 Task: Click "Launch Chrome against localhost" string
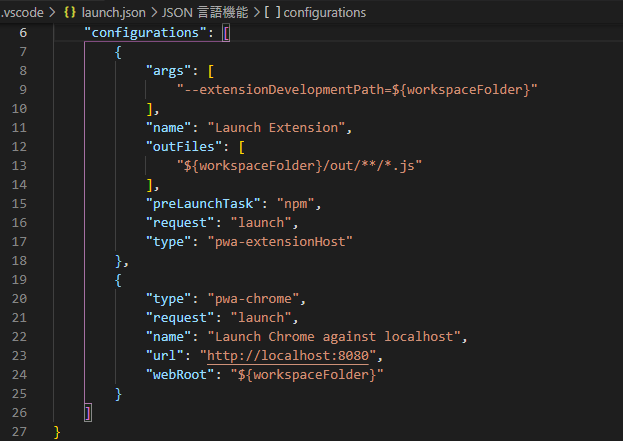(334, 337)
